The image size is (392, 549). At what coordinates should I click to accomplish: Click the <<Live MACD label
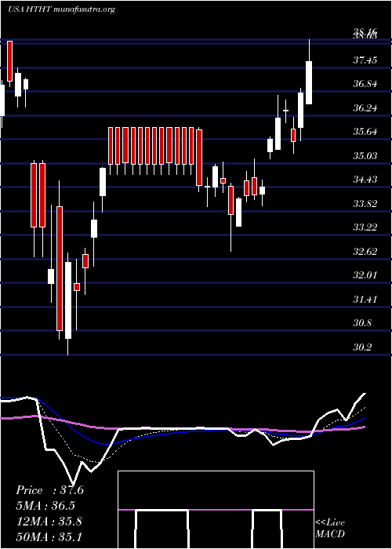[x=330, y=529]
